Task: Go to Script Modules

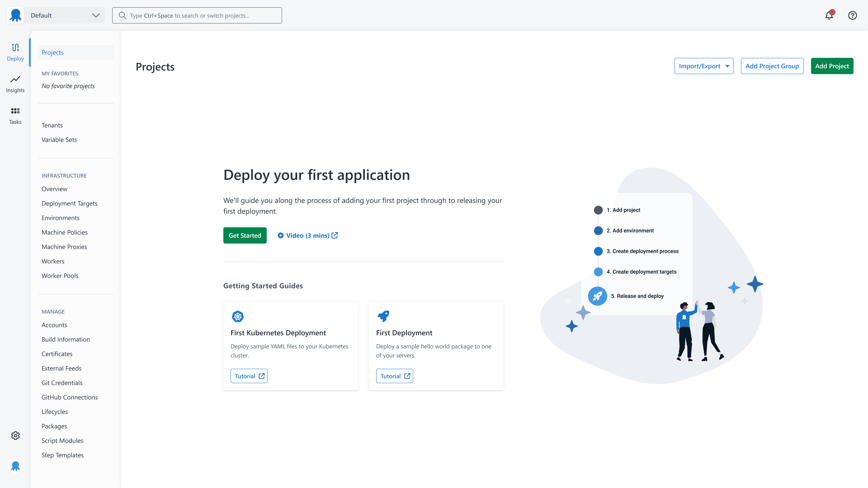Action: coord(62,441)
